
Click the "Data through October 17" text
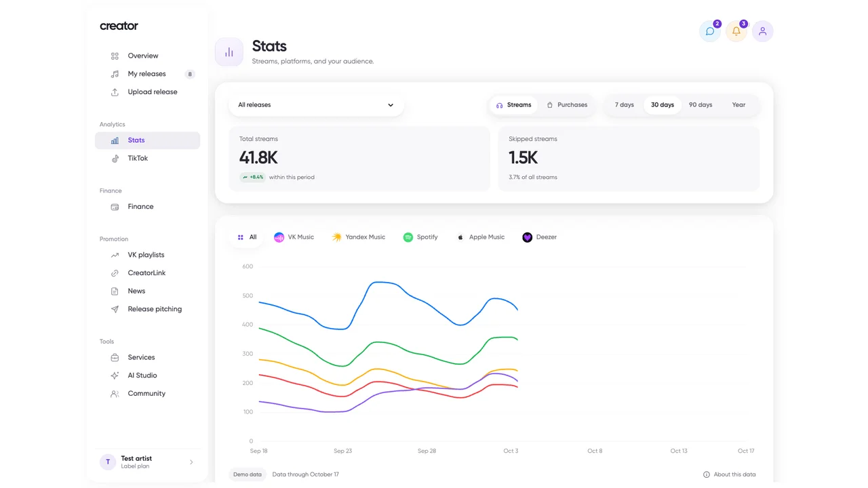306,474
